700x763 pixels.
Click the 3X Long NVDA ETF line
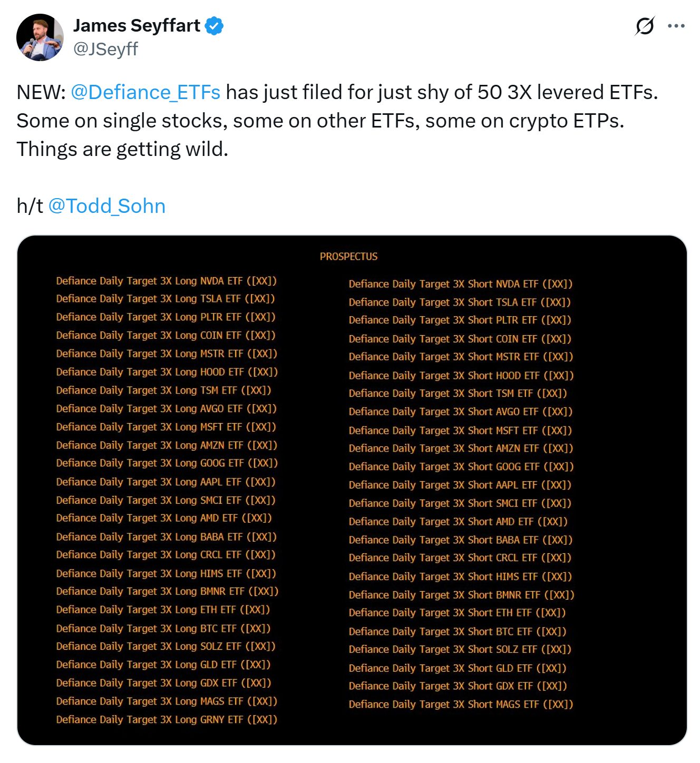(x=166, y=281)
